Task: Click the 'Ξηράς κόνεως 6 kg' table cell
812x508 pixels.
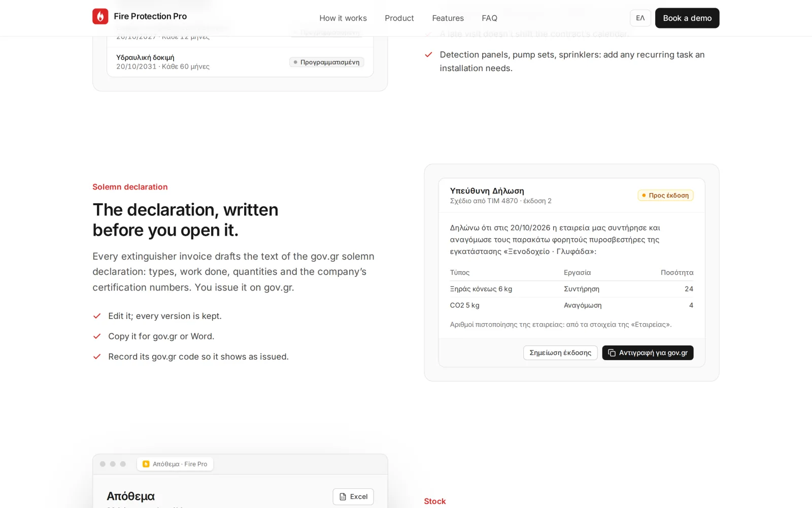Action: (x=481, y=289)
